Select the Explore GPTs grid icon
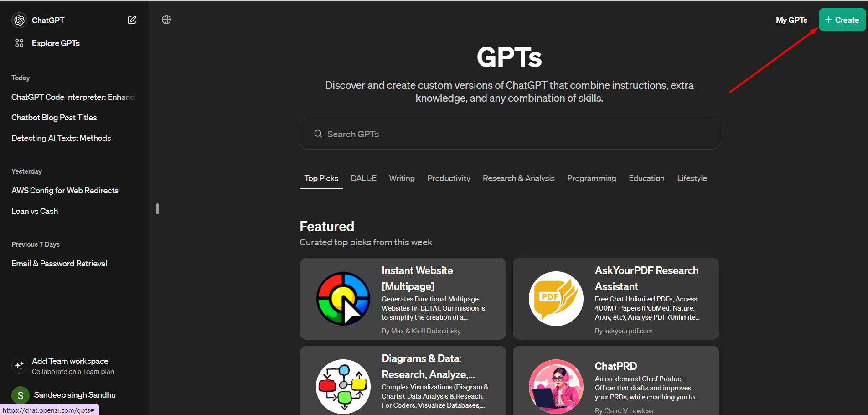The image size is (868, 415). click(19, 43)
